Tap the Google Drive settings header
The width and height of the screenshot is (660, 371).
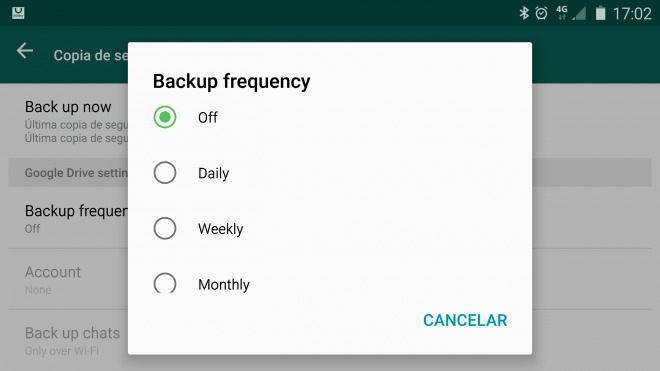click(68, 173)
